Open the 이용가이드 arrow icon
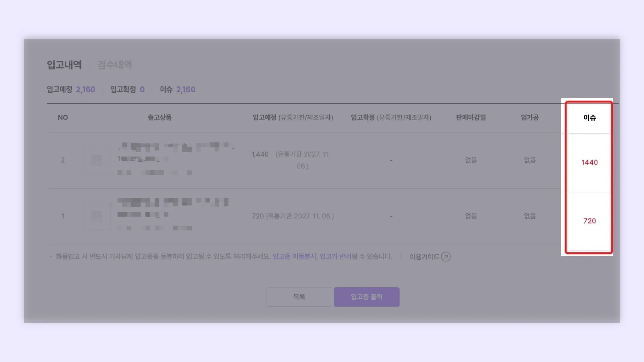 446,257
